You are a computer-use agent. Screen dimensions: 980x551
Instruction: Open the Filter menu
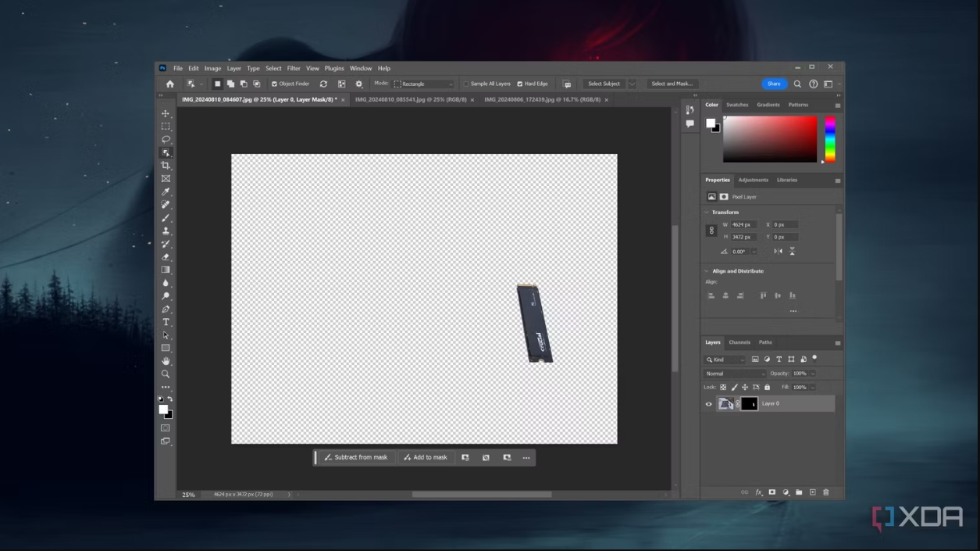294,68
